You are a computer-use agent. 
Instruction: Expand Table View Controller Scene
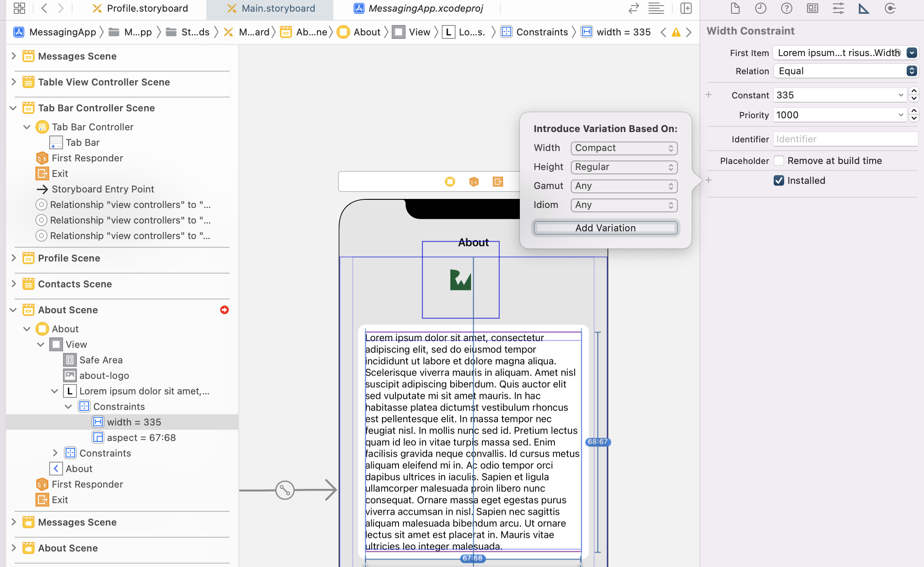(13, 82)
